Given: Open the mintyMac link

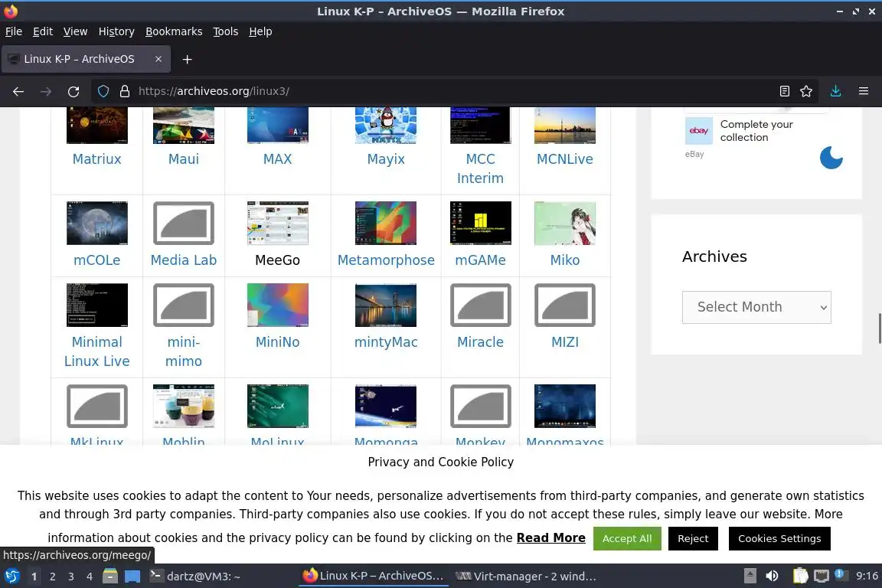Looking at the screenshot, I should point(386,342).
